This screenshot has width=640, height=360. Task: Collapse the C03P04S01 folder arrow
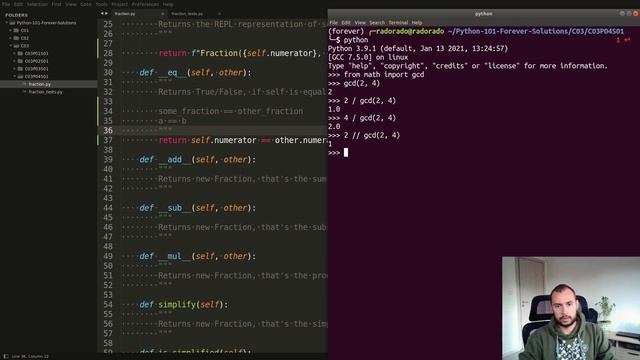pos(15,76)
